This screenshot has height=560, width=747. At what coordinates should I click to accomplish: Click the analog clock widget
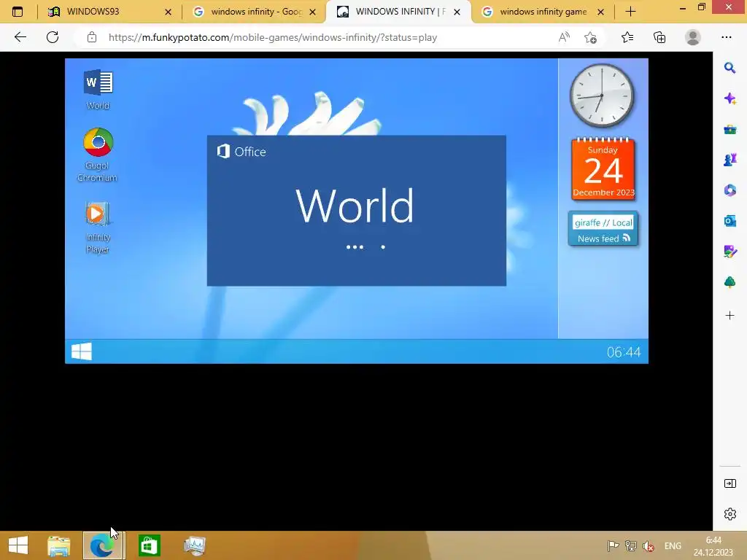(x=602, y=96)
